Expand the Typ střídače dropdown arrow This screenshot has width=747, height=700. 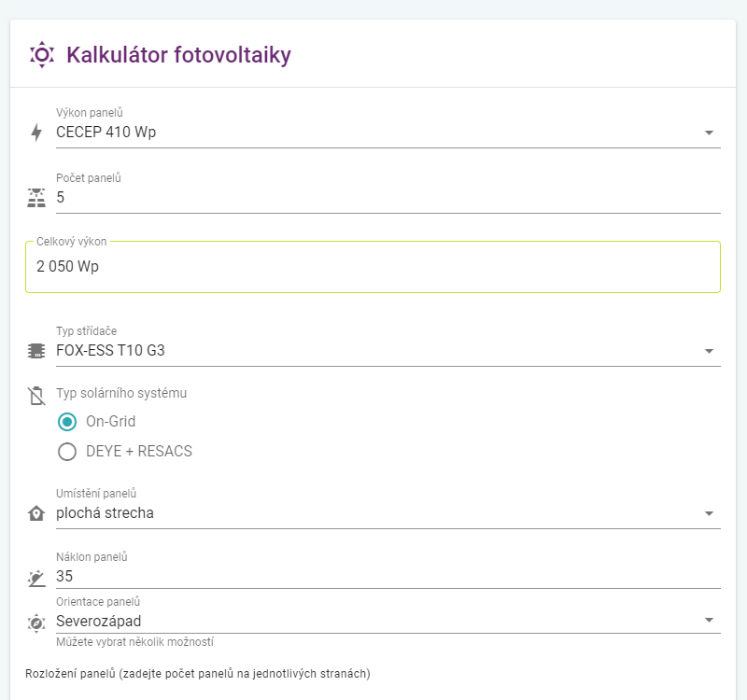[709, 351]
